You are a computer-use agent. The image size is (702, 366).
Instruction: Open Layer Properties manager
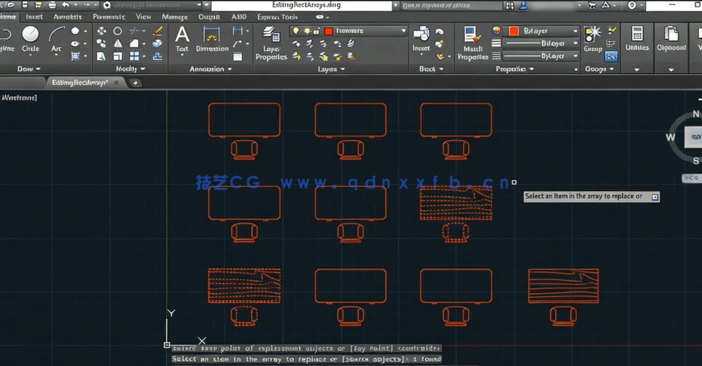271,43
